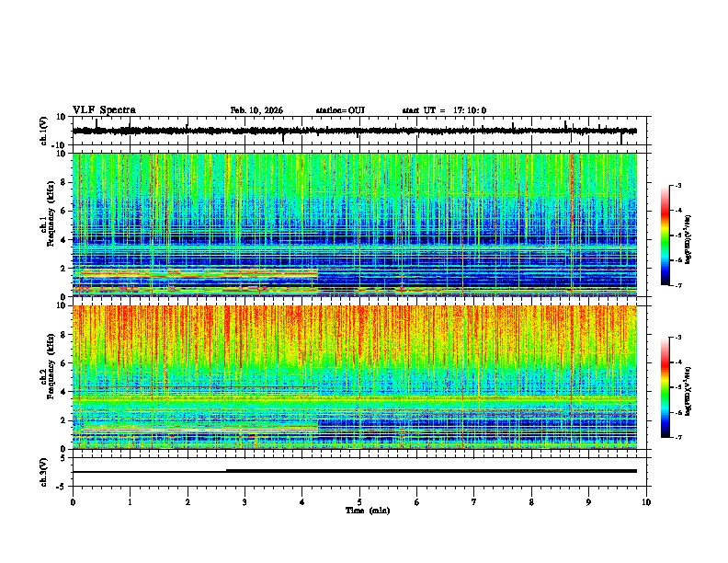Click time axis tick label "3"
Image resolution: width=728 pixels, height=563 pixels.
click(245, 501)
